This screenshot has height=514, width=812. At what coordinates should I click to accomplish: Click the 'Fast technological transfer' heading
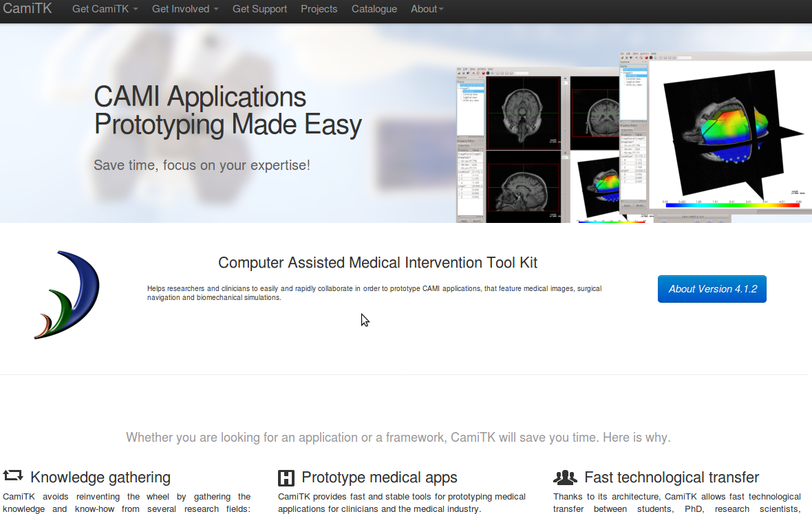672,477
